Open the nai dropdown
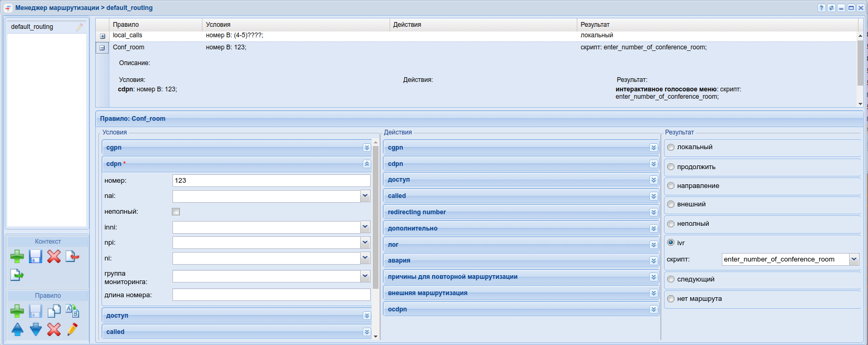The height and width of the screenshot is (345, 868). coord(365,196)
